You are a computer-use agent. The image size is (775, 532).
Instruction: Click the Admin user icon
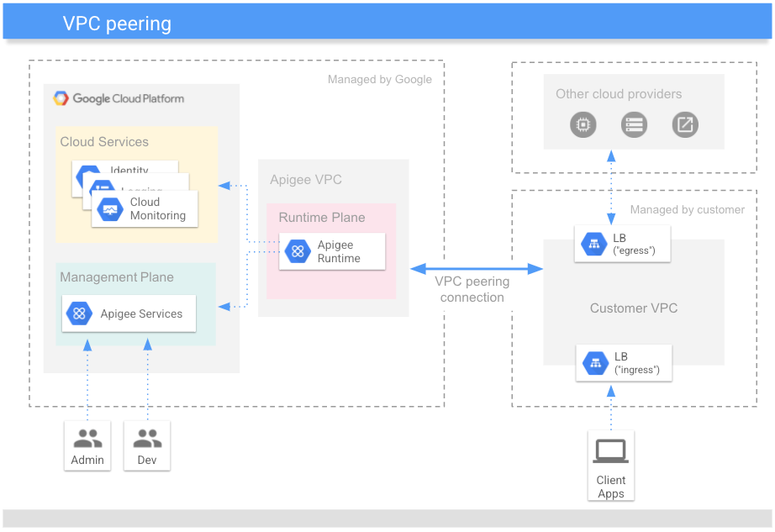coord(87,438)
